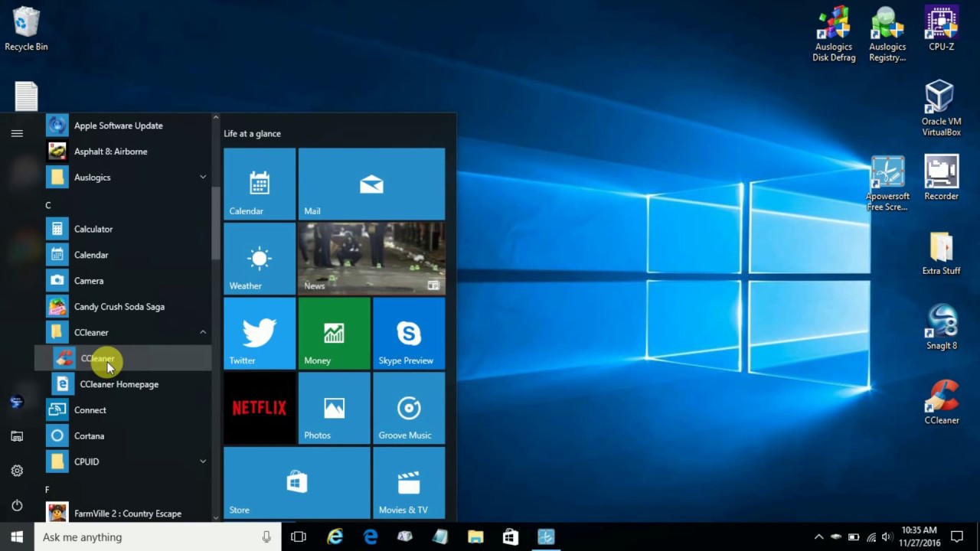
Task: Launch Internet Explorer from the taskbar
Action: (335, 537)
